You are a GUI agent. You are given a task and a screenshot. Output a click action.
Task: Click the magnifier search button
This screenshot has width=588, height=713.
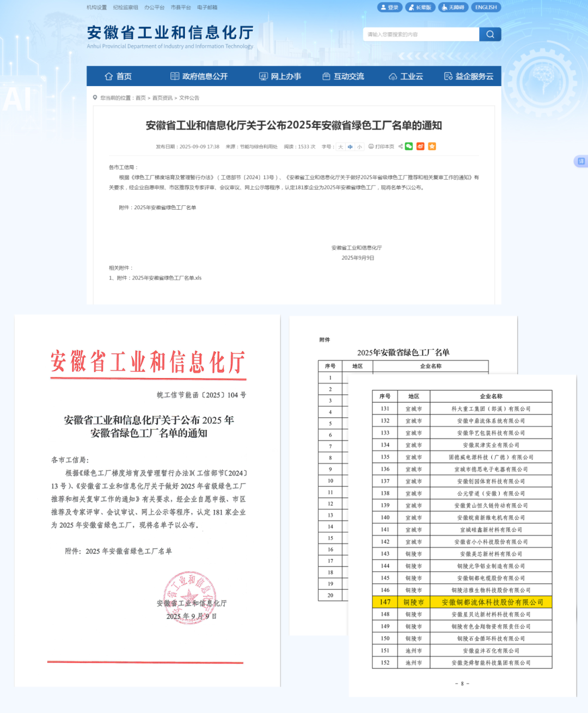490,34
